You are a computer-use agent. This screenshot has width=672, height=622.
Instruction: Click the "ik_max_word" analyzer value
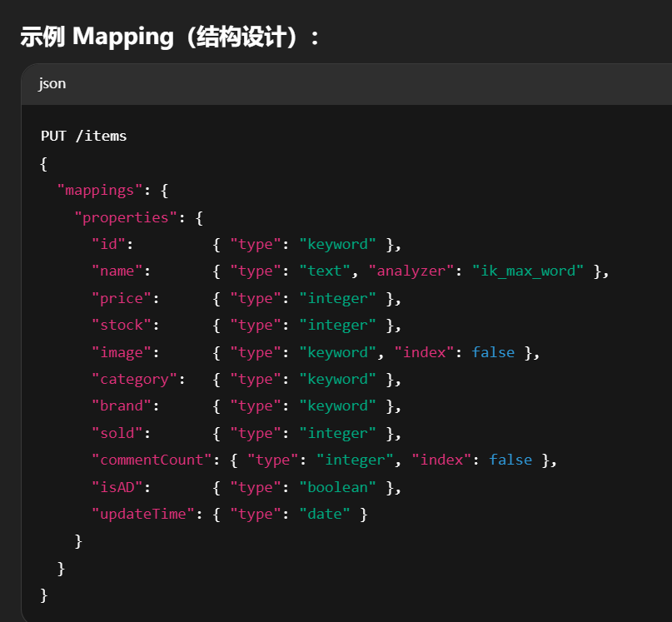(528, 271)
